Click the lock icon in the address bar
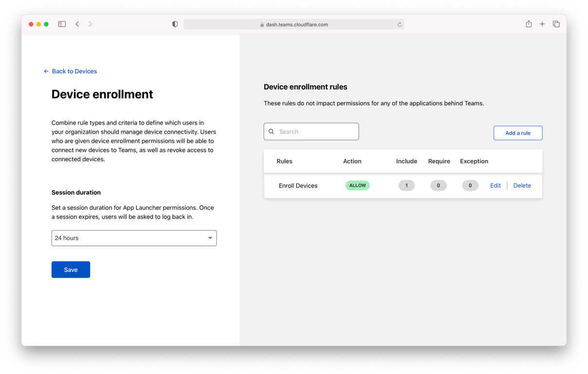 click(x=262, y=24)
